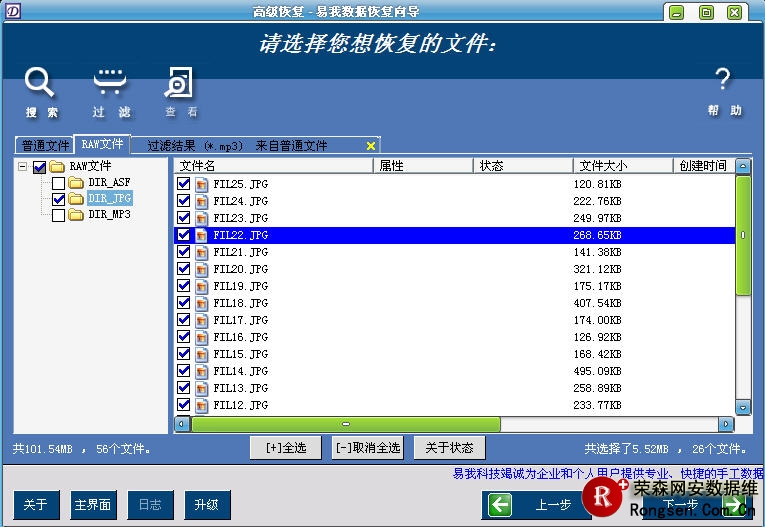765x527 pixels.
Task: Click the DIR_MP3 folder icon
Action: click(x=76, y=215)
